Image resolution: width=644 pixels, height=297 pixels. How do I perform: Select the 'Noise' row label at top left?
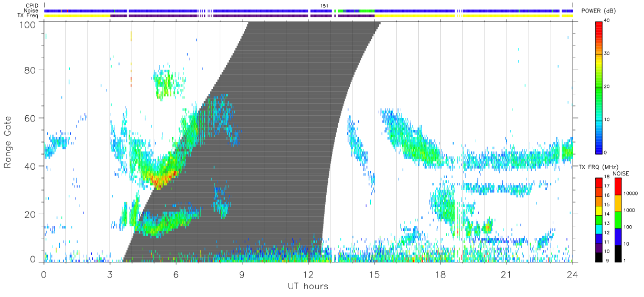pyautogui.click(x=30, y=10)
